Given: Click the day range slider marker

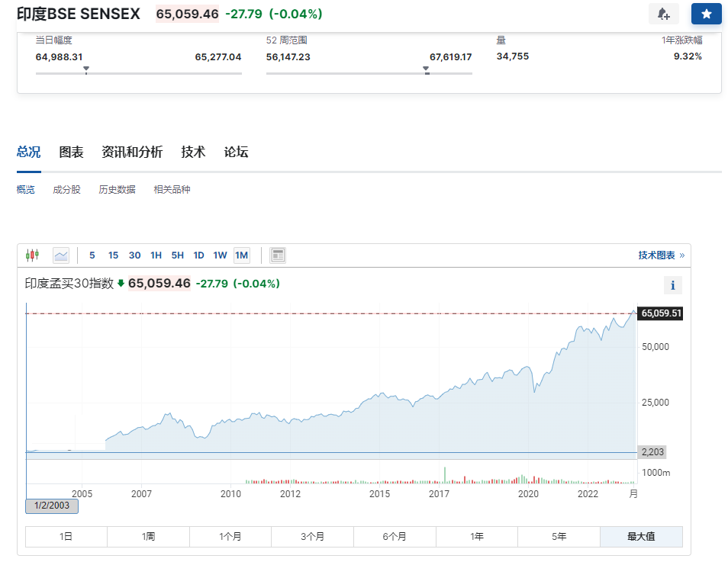Looking at the screenshot, I should click(86, 70).
